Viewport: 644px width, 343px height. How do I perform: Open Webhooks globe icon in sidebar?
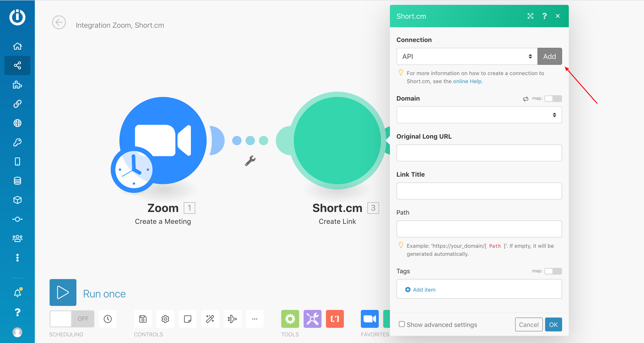[x=17, y=123]
